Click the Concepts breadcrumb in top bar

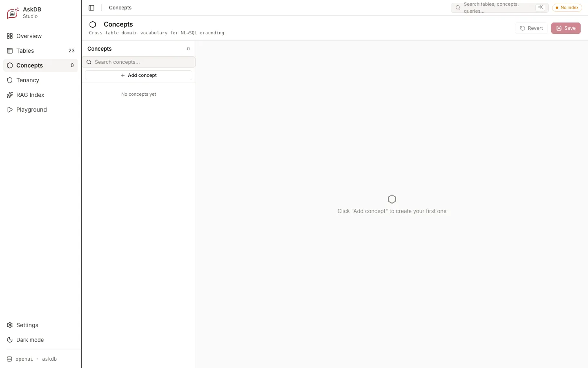click(120, 8)
